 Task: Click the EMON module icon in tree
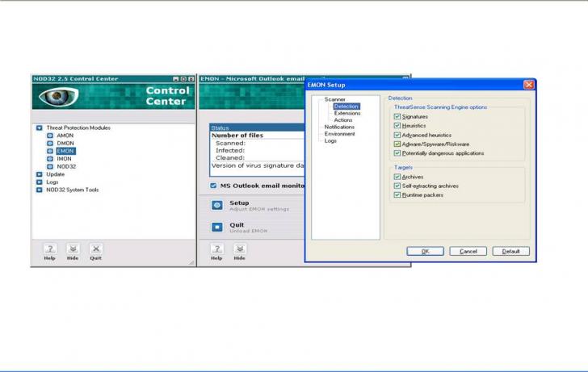click(50, 151)
